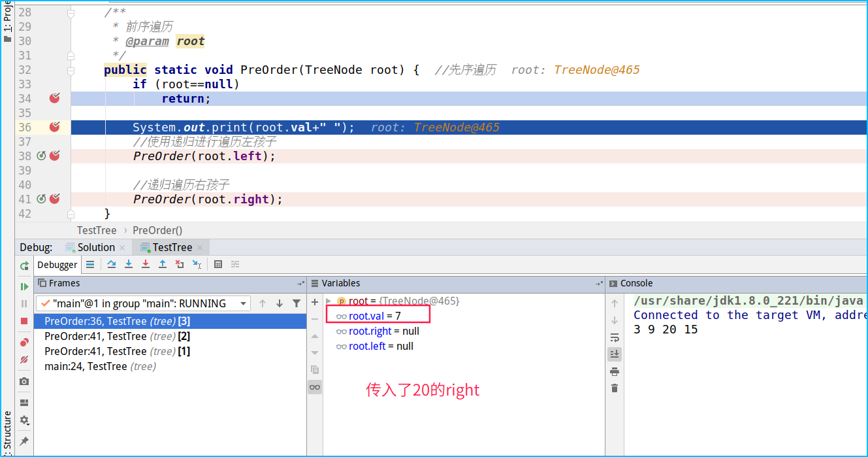Toggle scroll to end in console
868x457 pixels.
pyautogui.click(x=615, y=354)
